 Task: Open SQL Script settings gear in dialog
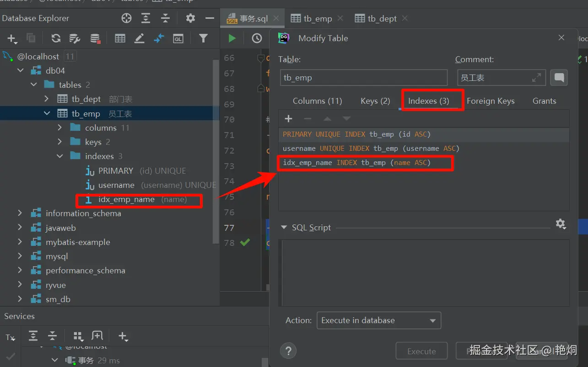click(x=561, y=224)
